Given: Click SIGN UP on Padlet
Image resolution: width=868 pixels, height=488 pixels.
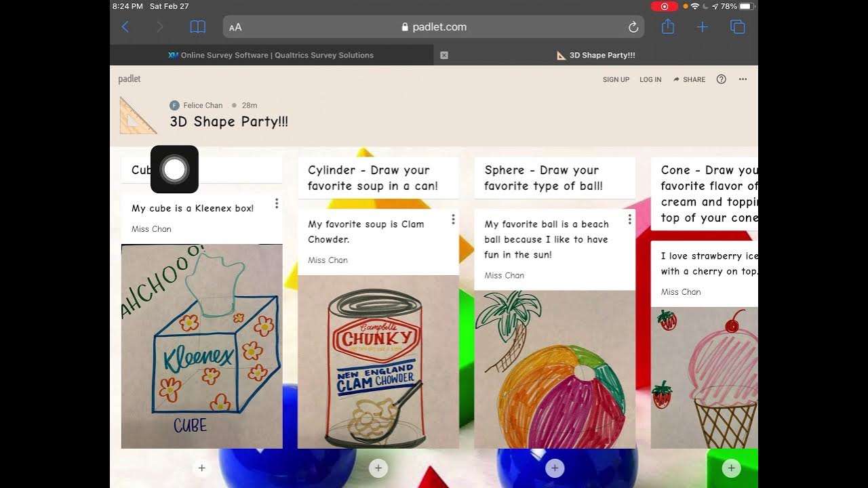Looking at the screenshot, I should click(x=616, y=80).
